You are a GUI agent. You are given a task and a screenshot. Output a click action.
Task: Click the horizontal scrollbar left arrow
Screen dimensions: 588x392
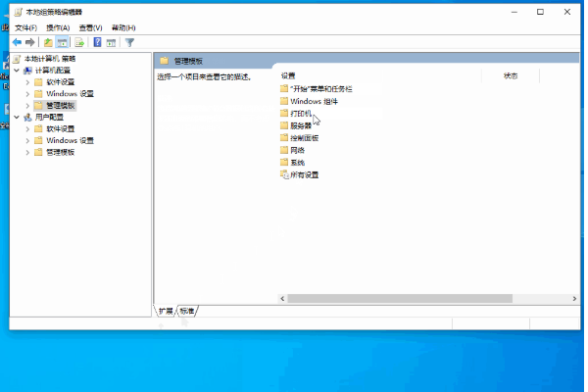coord(283,299)
